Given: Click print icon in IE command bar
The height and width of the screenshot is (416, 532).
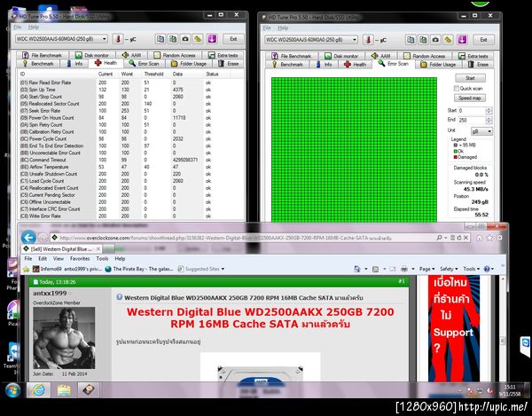Looking at the screenshot, I should pyautogui.click(x=404, y=269).
